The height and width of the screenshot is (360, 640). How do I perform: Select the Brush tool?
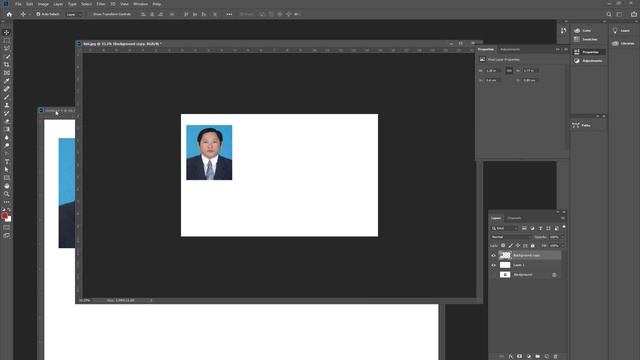coord(7,97)
